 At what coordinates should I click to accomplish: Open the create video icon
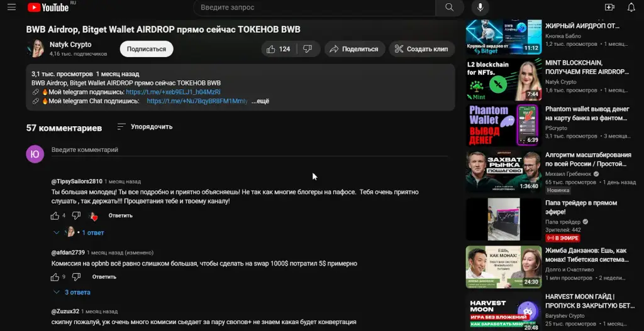coord(609,8)
